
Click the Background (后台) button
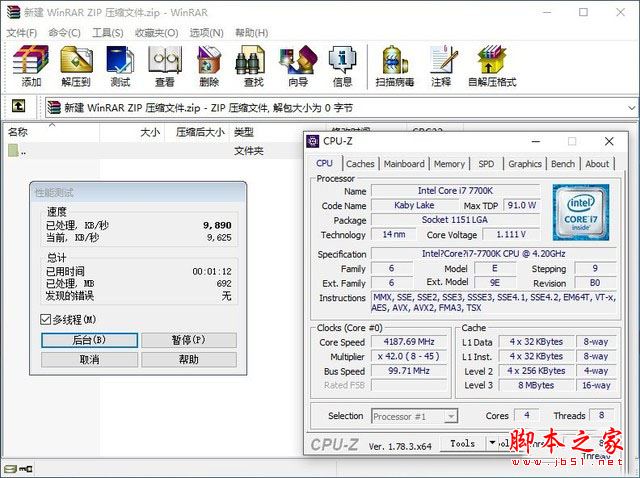(x=89, y=340)
